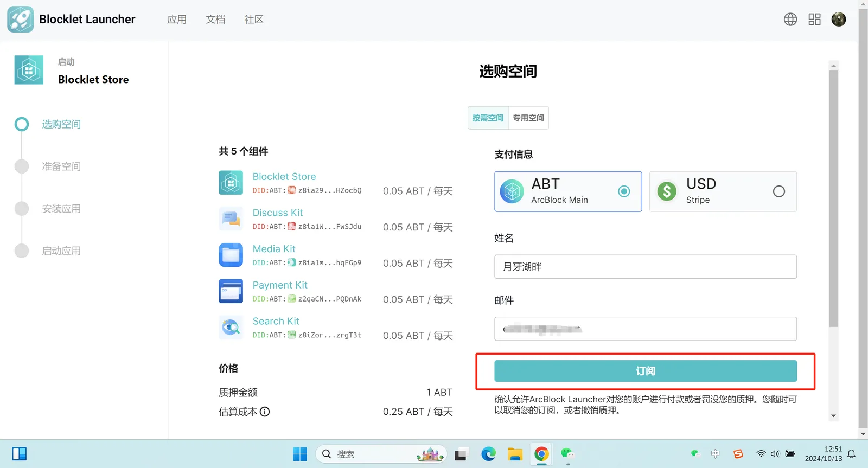
Task: Open the notification bell in the tray
Action: pos(852,454)
